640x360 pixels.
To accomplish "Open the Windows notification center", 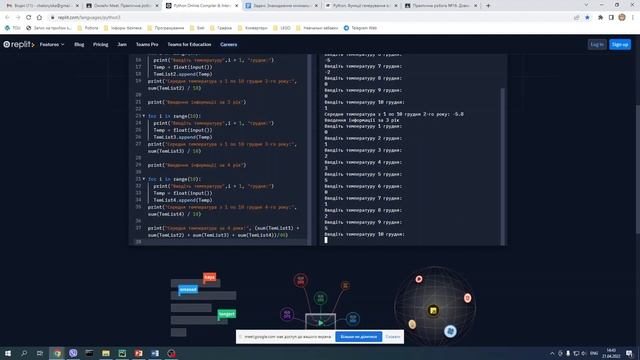I will [x=629, y=353].
